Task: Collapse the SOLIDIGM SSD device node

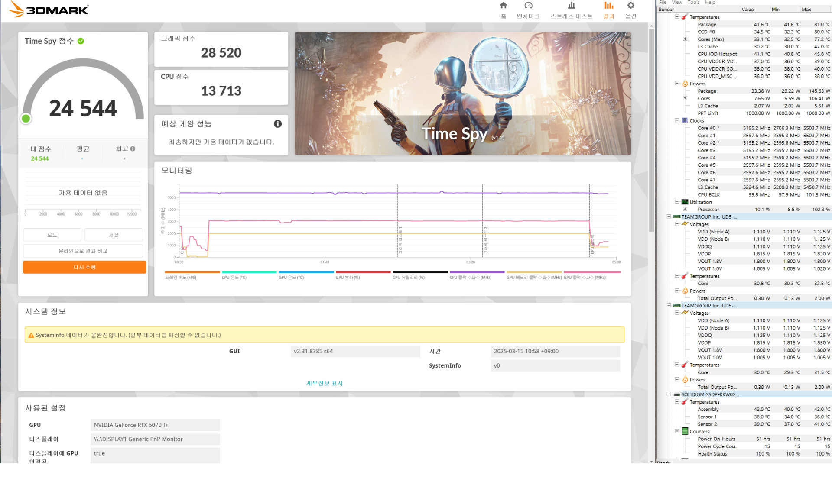Action: pos(669,394)
